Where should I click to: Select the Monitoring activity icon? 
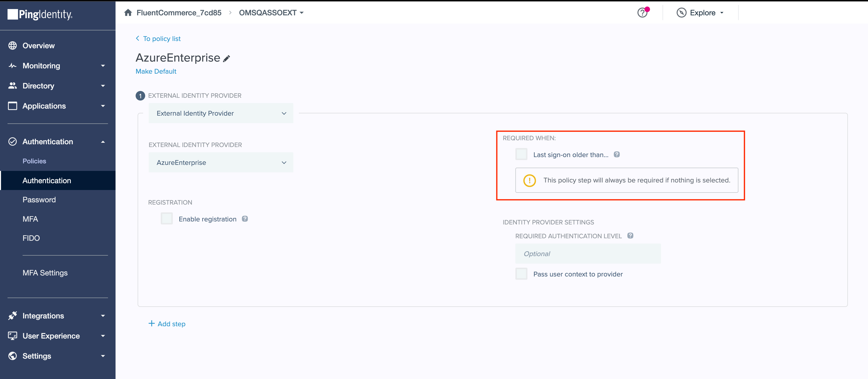point(13,65)
